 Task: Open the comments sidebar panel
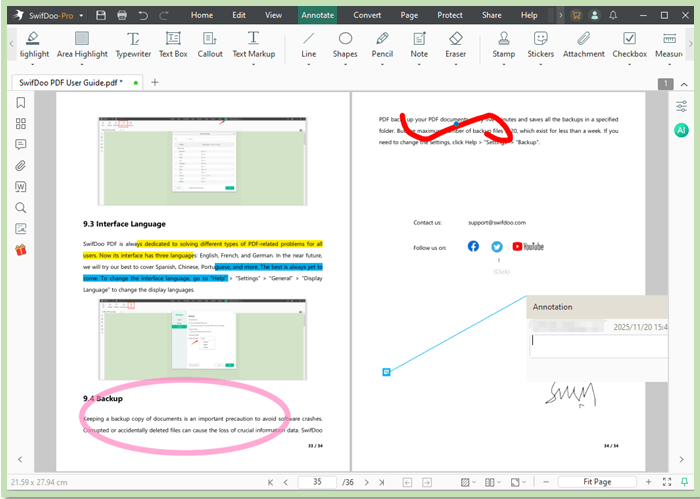click(x=21, y=144)
